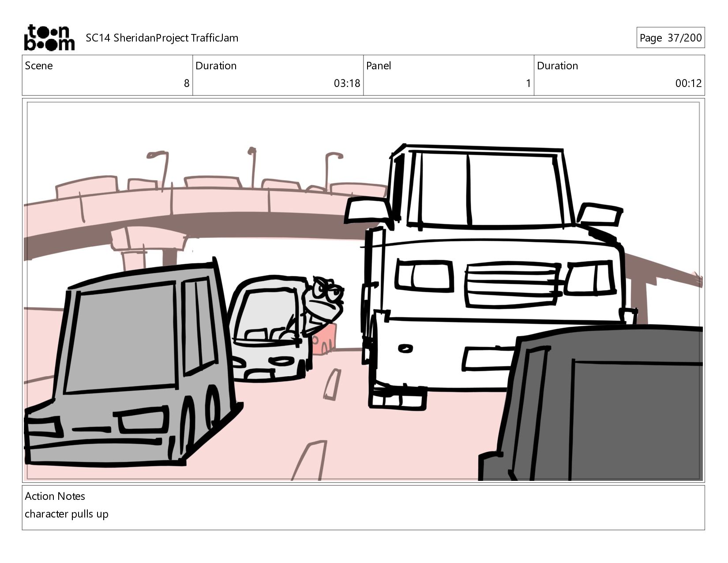Click the panel Duration value 00:12
This screenshot has height=563, width=728.
pyautogui.click(x=688, y=83)
